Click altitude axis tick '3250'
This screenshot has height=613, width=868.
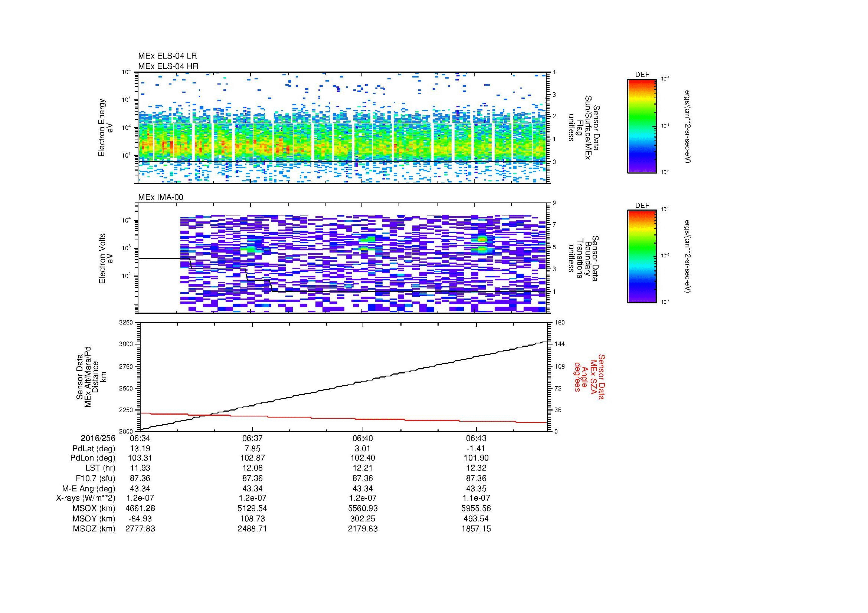pos(126,323)
